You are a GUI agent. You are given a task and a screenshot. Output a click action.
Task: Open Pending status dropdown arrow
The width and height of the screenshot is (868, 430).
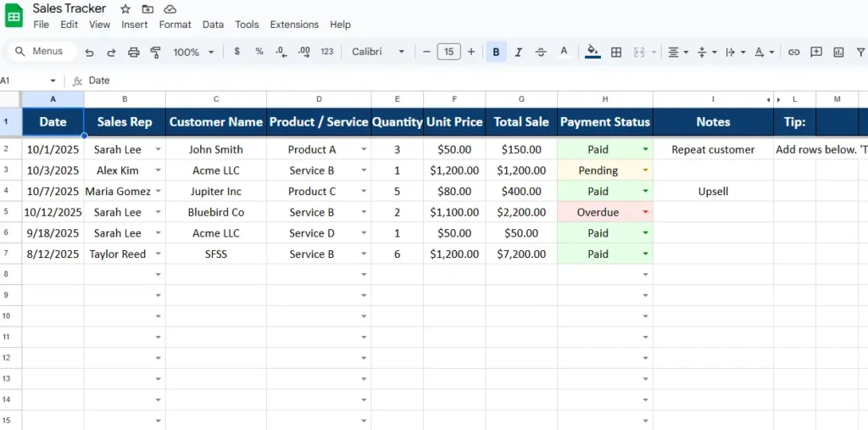pos(645,170)
